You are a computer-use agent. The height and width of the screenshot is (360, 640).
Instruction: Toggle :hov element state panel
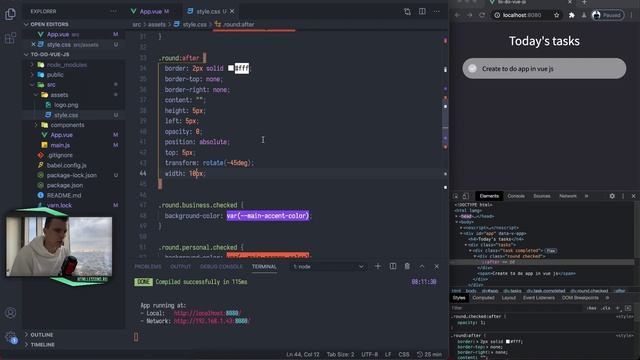[591, 308]
